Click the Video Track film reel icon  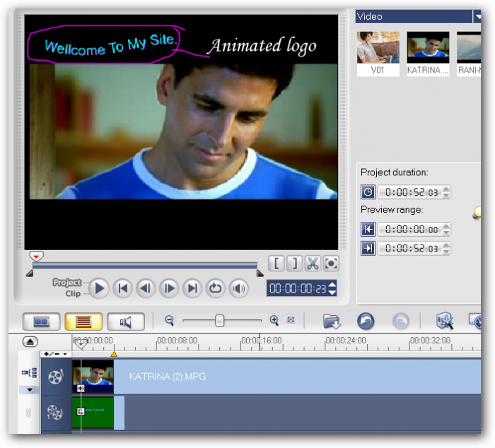[56, 377]
